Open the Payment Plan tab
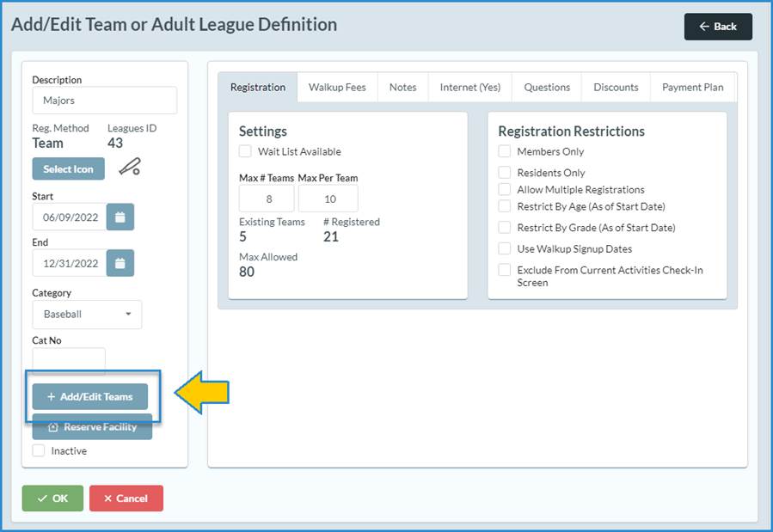 coord(692,88)
